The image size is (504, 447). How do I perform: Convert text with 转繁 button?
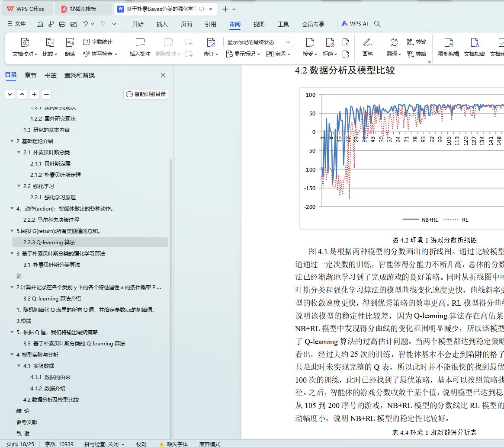[x=416, y=42]
